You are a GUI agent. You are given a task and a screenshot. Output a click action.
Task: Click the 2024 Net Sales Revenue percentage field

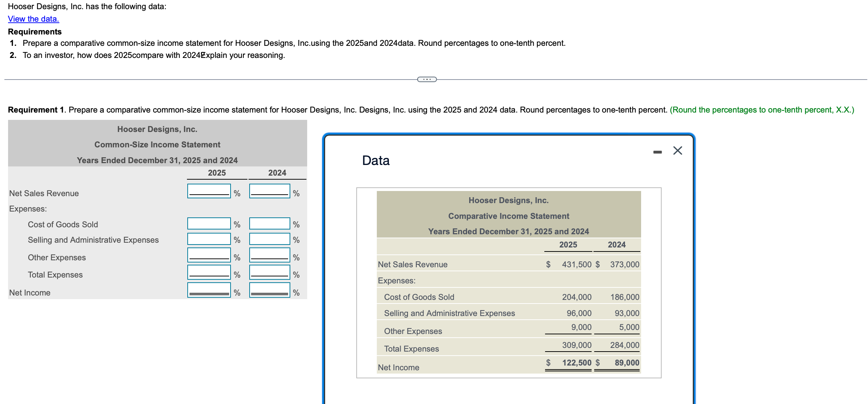click(269, 191)
